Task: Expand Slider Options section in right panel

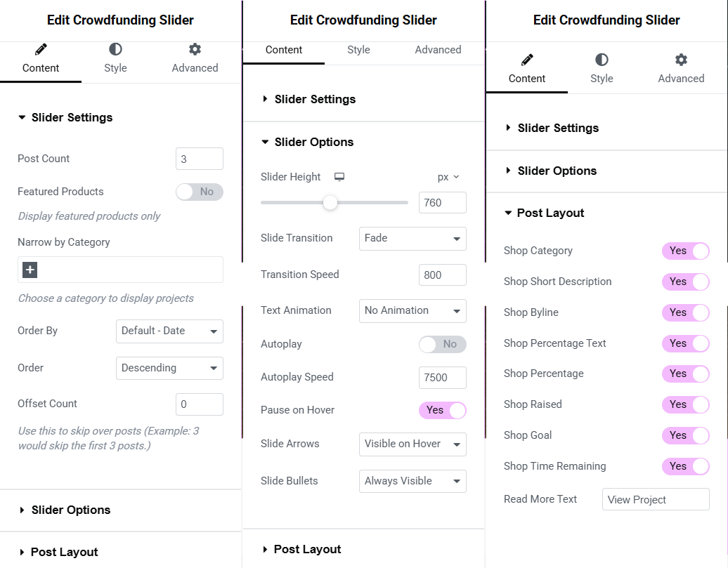Action: point(557,171)
